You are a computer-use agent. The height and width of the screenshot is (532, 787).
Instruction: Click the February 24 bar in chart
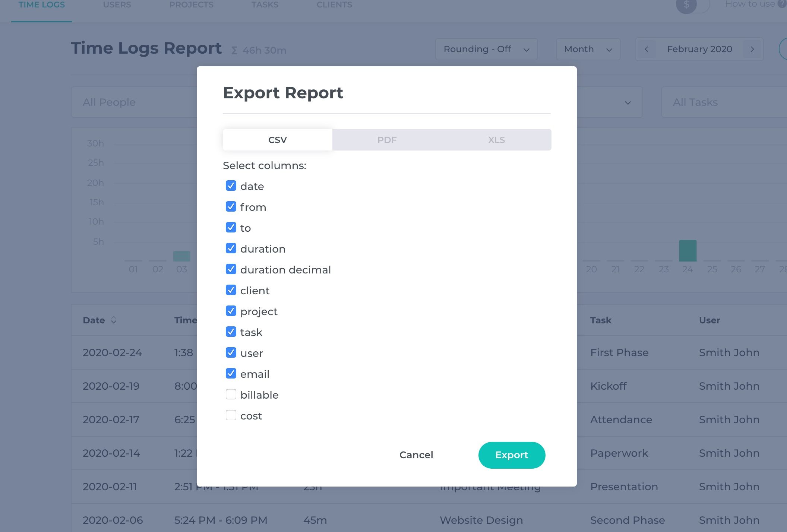pos(688,251)
